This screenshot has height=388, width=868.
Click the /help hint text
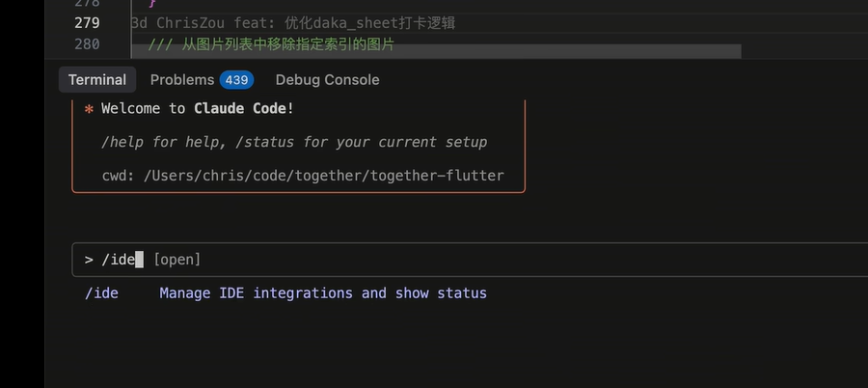pyautogui.click(x=164, y=142)
